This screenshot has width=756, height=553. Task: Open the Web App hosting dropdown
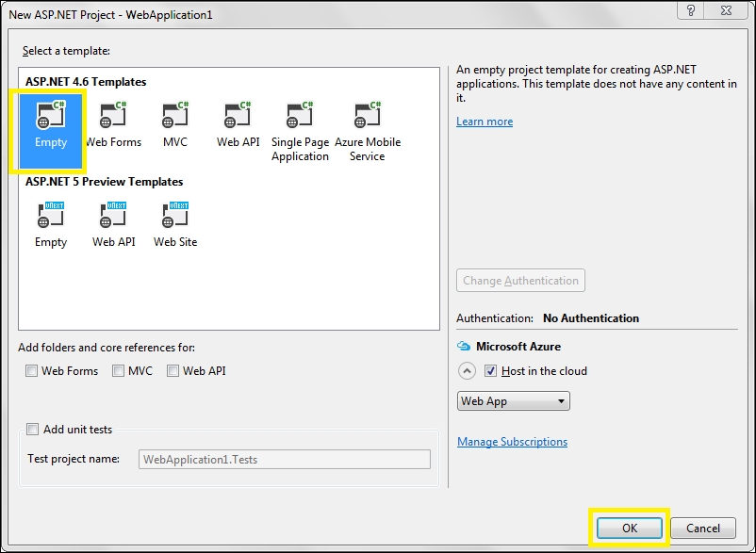point(514,401)
